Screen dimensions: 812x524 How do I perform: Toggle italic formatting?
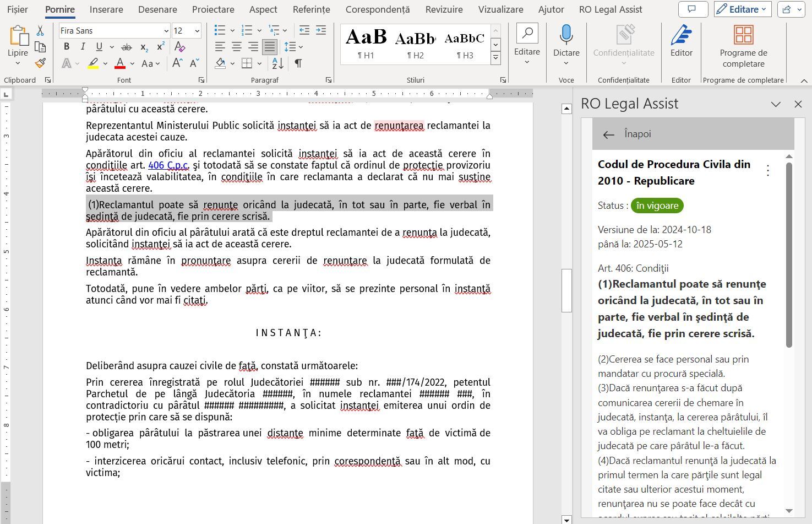point(83,47)
